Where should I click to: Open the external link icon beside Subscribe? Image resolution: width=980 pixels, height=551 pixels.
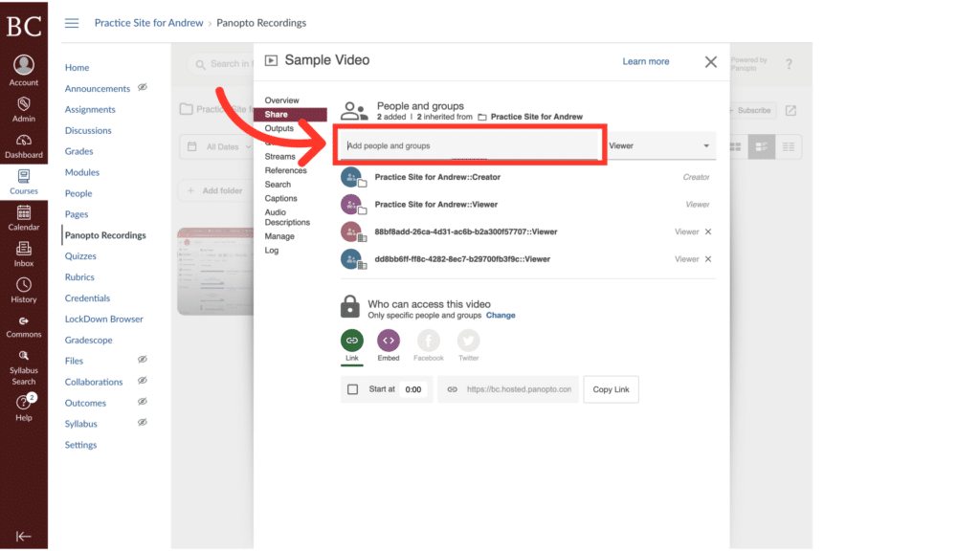[x=791, y=111]
